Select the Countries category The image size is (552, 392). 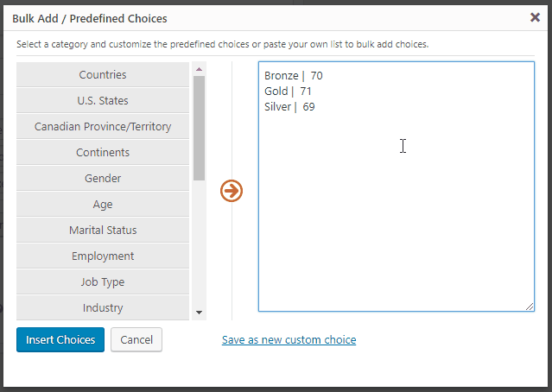pos(103,74)
